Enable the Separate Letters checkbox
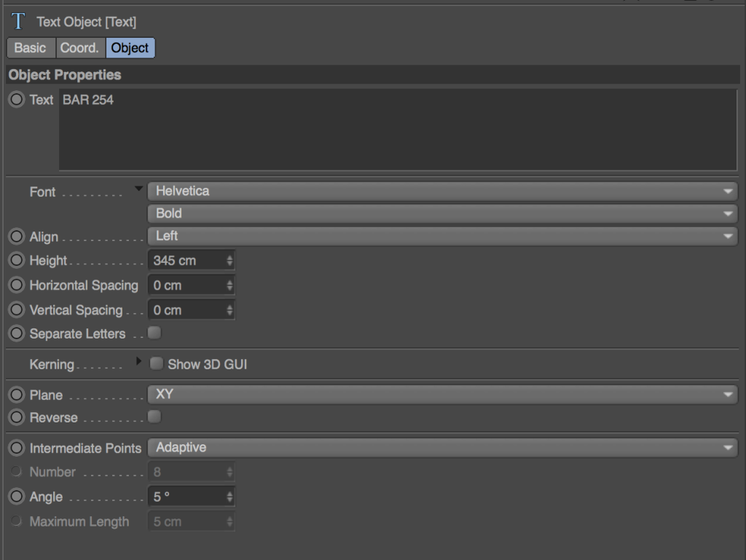Screen dimensions: 746x560 154,333
